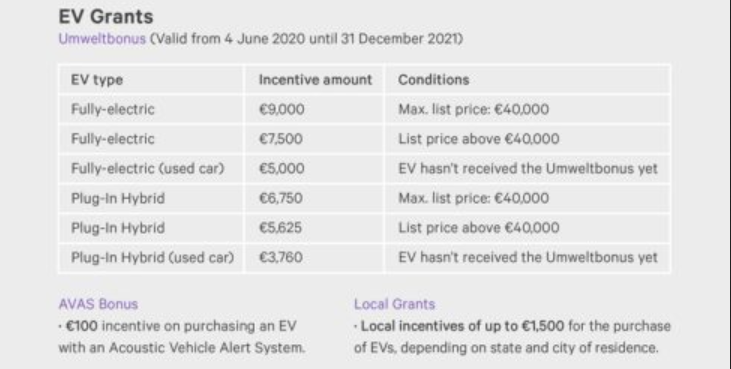Click the €100 incentive text
Screen dimensions: 731x369
pyautogui.click(x=82, y=326)
